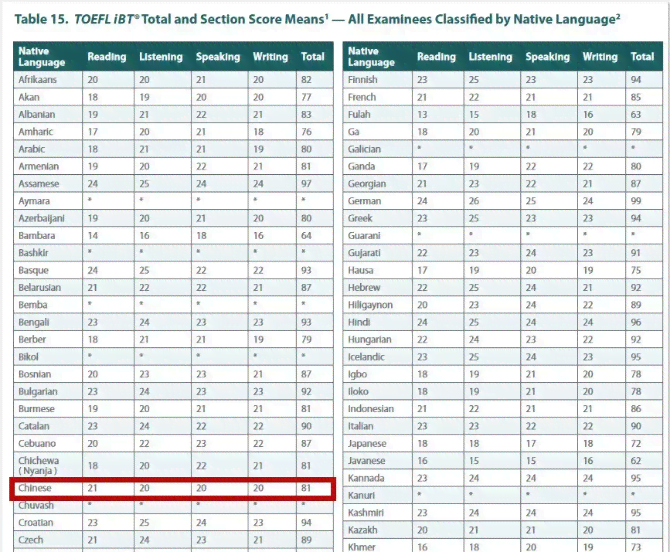Select the Iloko row label
Viewport: 670px width, 558px height.
pos(358,391)
